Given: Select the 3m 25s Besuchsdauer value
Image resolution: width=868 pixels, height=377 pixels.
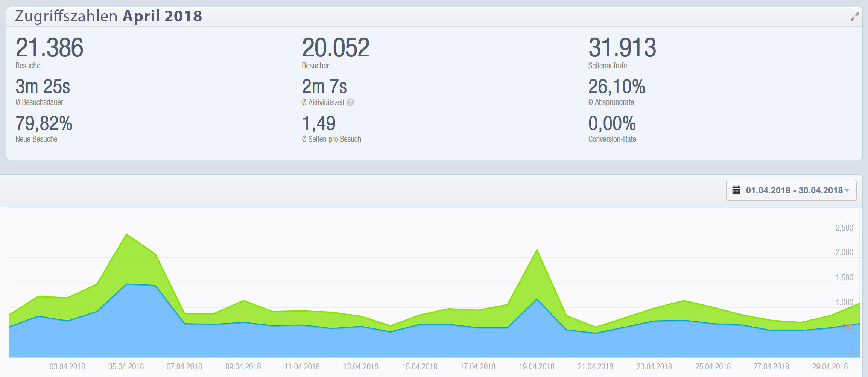Looking at the screenshot, I should [43, 87].
